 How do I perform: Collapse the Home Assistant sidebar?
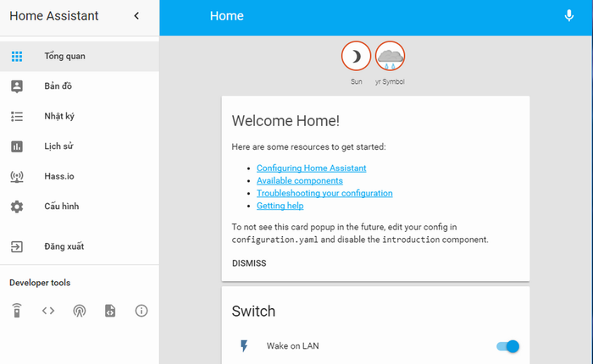coord(137,16)
